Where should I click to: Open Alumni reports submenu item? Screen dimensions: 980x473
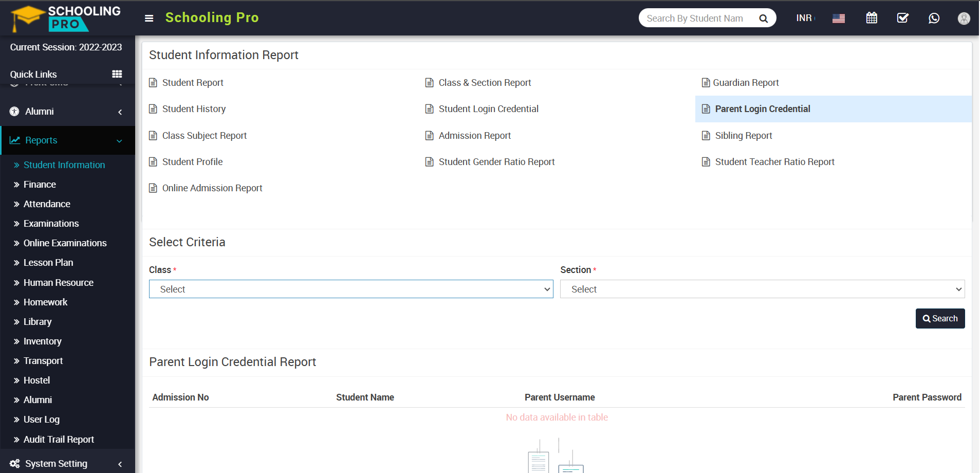tap(38, 400)
